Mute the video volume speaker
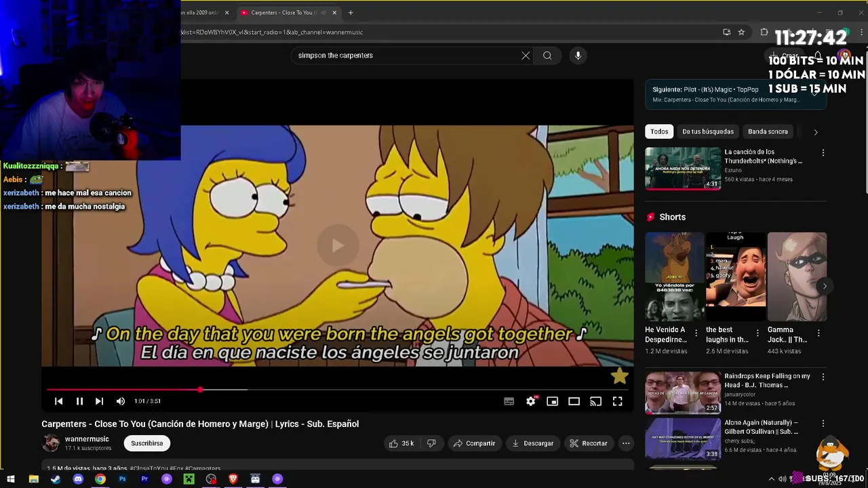This screenshot has height=488, width=868. pyautogui.click(x=121, y=401)
